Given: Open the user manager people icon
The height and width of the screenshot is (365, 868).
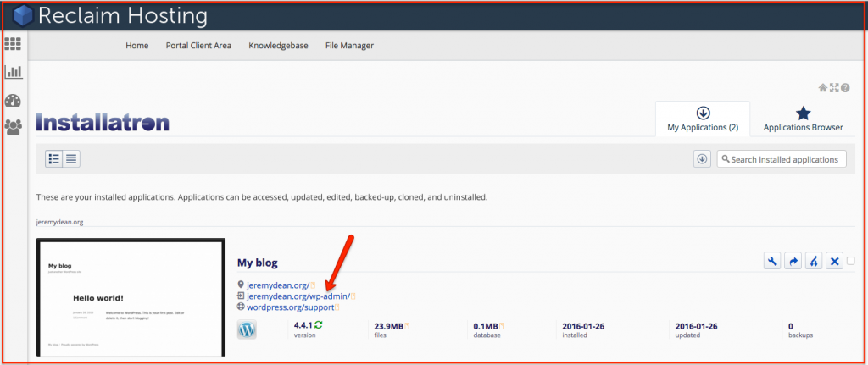Looking at the screenshot, I should coord(13,129).
